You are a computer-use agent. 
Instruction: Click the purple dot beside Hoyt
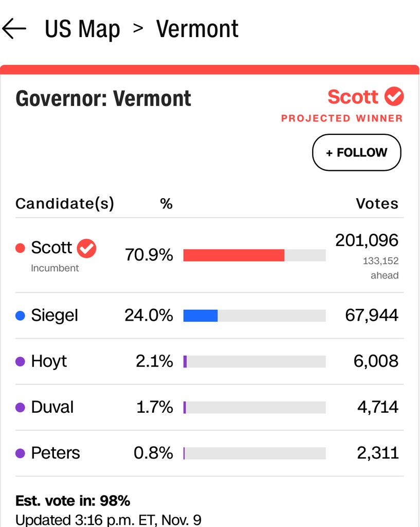pos(20,362)
